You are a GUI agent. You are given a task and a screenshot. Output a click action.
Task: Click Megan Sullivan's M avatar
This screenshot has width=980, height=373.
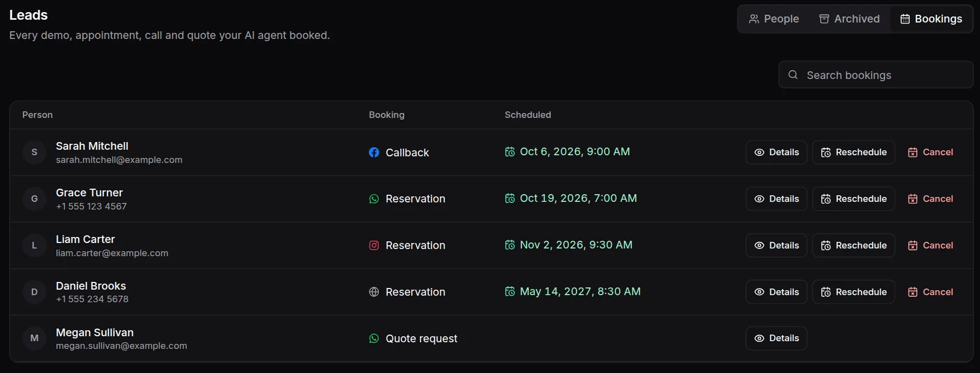click(35, 338)
